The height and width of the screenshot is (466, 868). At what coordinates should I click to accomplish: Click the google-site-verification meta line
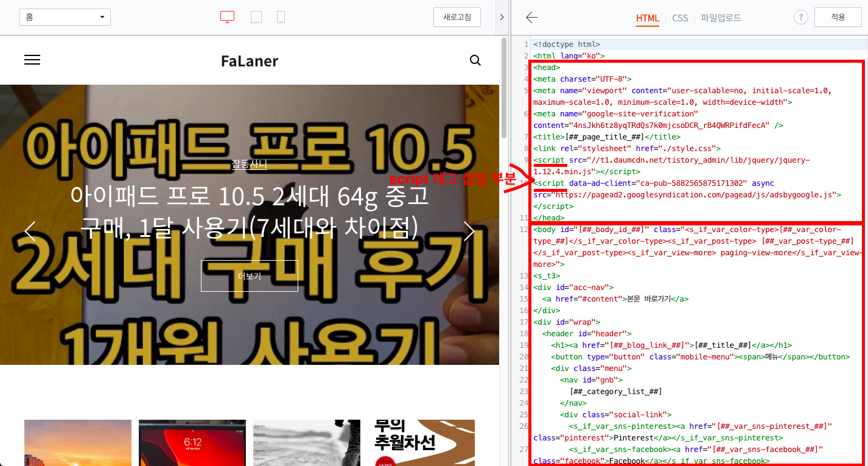click(658, 119)
